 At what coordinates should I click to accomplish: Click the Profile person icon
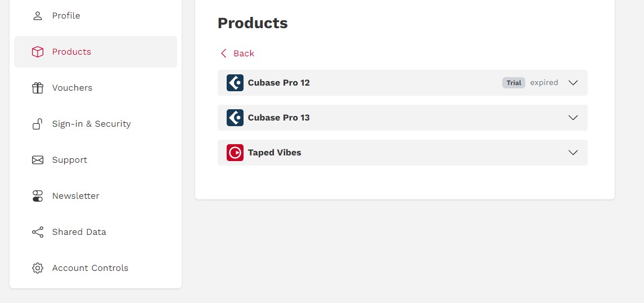point(38,16)
